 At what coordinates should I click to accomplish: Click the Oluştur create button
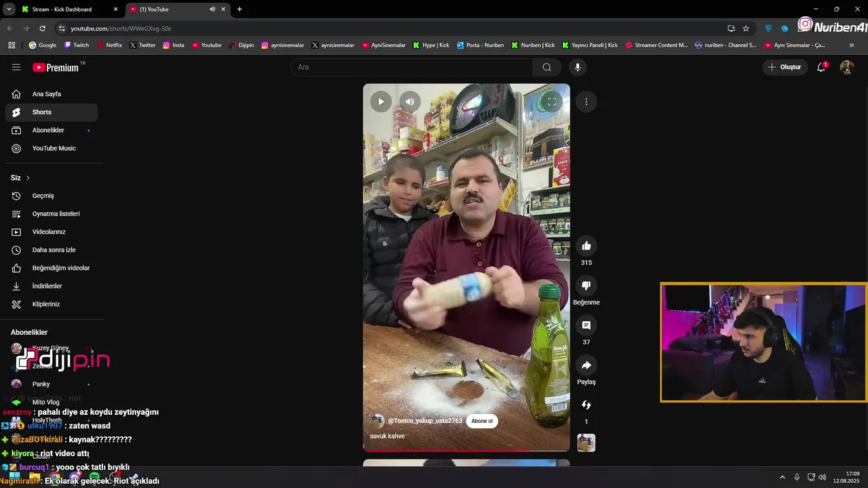[x=784, y=67]
